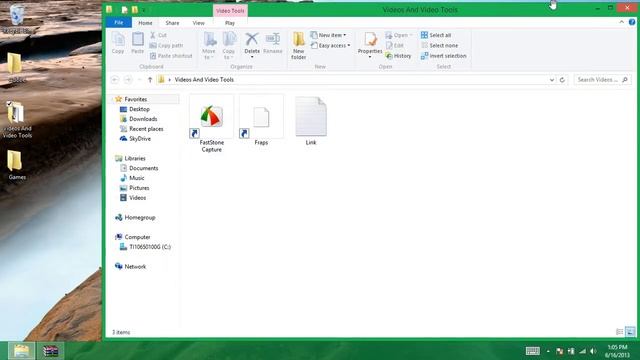Image resolution: width=640 pixels, height=360 pixels.
Task: Click Select all in ribbon
Action: pyautogui.click(x=436, y=35)
